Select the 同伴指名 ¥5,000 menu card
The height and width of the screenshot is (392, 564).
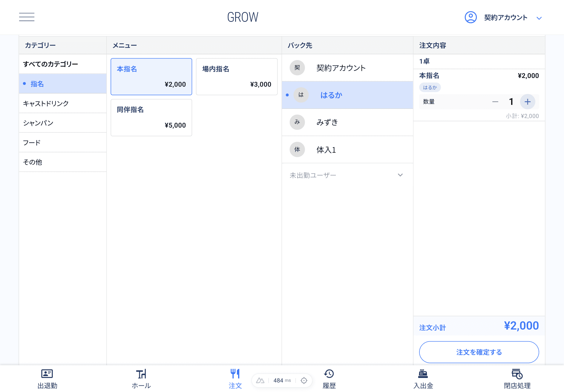(x=151, y=117)
